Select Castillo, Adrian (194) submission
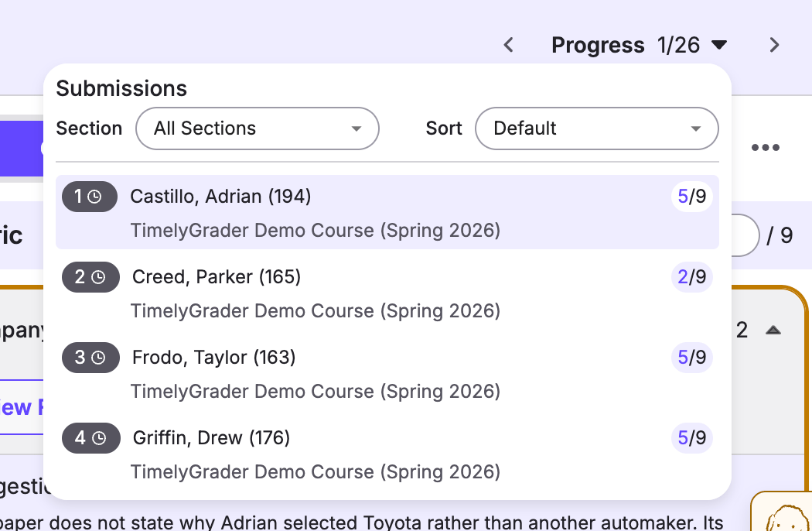This screenshot has width=812, height=531. coord(387,212)
